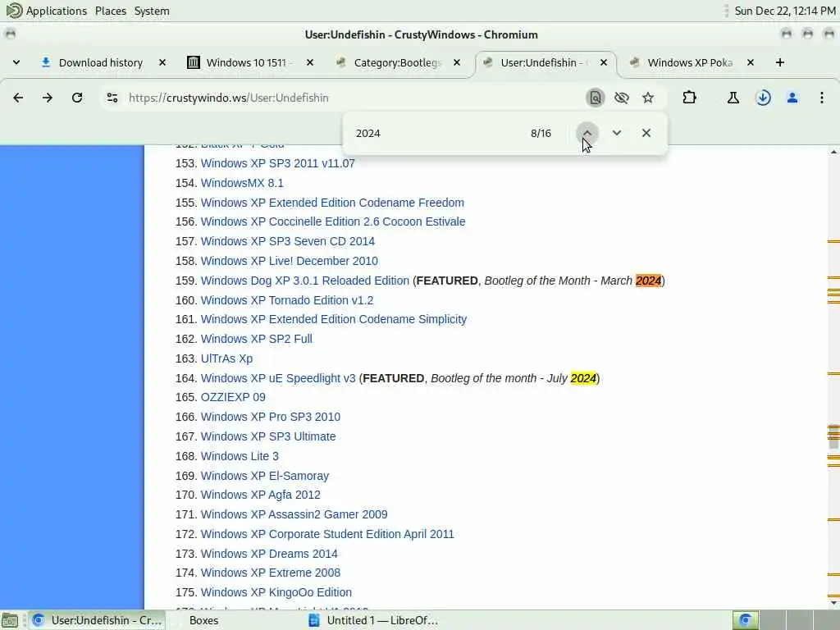Open Windows XP Extreme 2008 link
The image size is (840, 630).
[x=271, y=573]
